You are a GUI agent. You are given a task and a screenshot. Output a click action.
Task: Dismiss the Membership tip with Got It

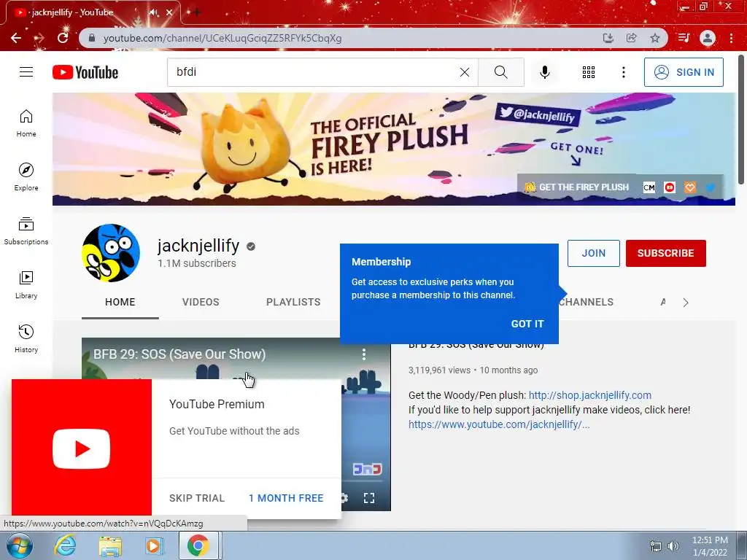(x=527, y=324)
